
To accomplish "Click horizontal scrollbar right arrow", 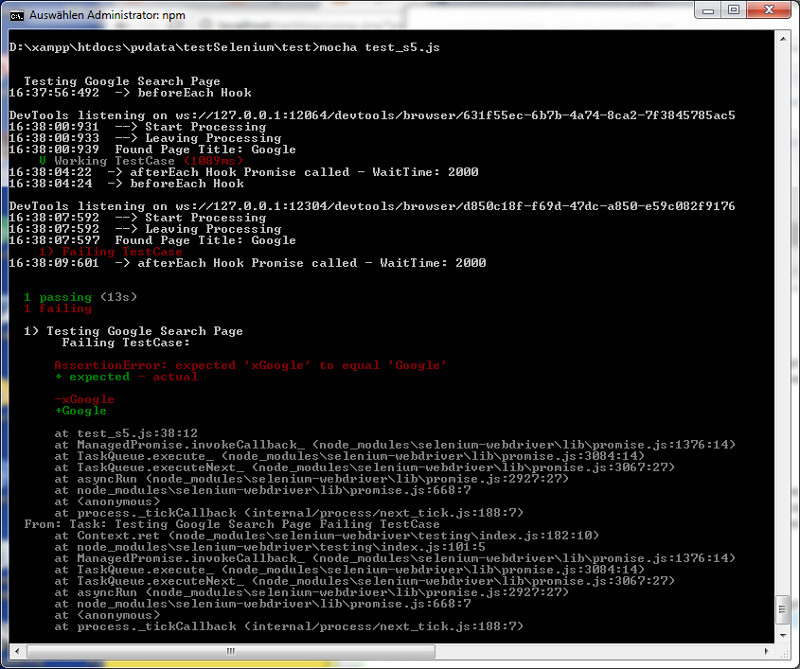I will coord(766,651).
